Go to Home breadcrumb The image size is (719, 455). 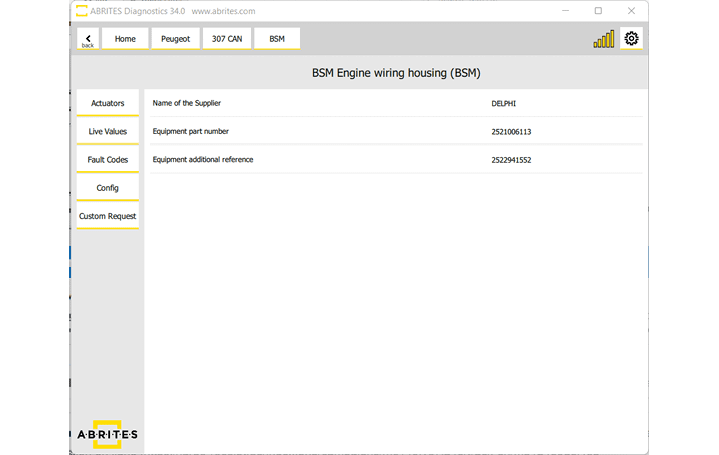coord(125,39)
